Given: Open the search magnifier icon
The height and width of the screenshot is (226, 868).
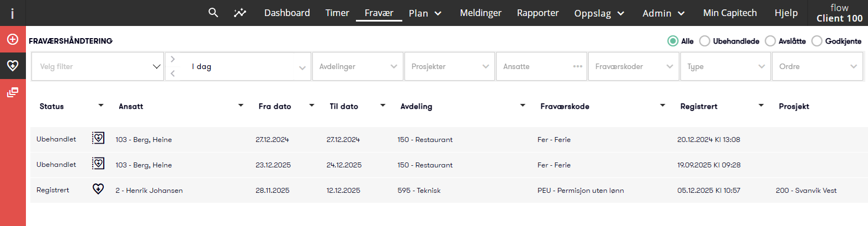Looking at the screenshot, I should coord(213,12).
